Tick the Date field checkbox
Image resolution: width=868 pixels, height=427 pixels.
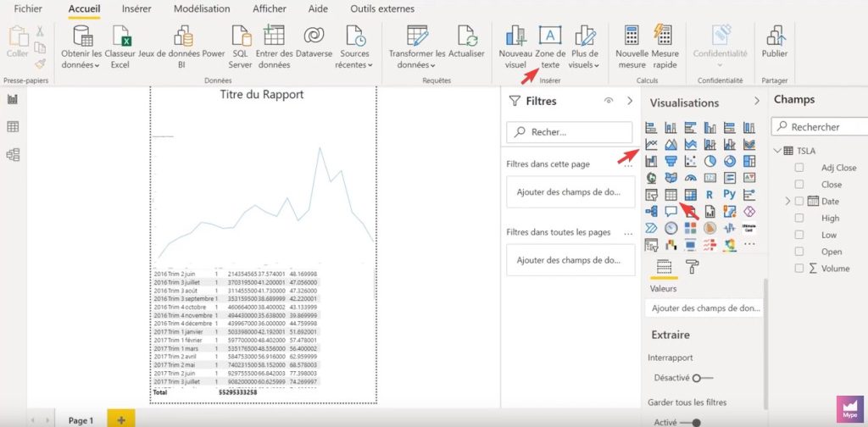pyautogui.click(x=798, y=201)
